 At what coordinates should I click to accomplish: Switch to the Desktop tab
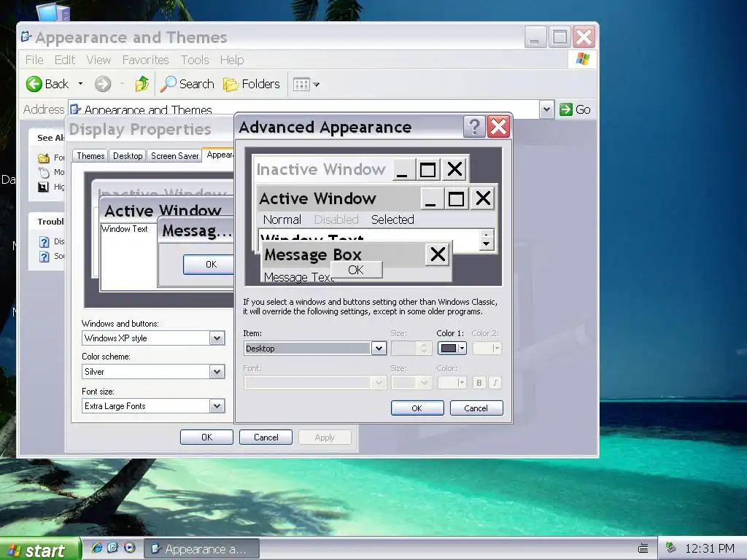pyautogui.click(x=128, y=156)
